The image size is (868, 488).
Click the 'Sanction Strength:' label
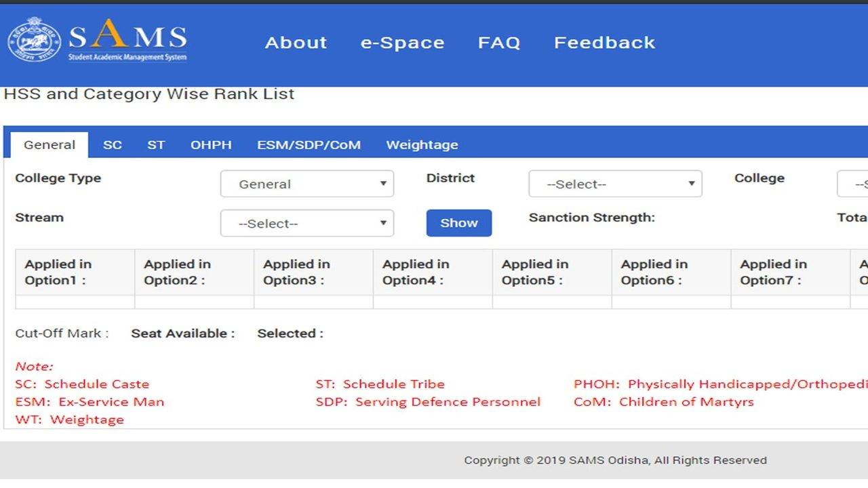click(x=592, y=218)
